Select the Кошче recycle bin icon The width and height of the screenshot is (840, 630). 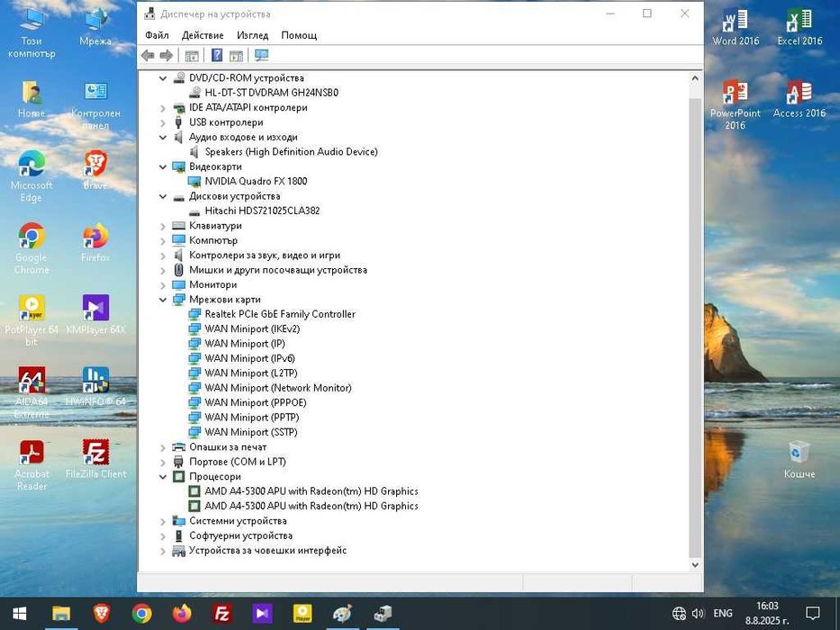click(799, 460)
